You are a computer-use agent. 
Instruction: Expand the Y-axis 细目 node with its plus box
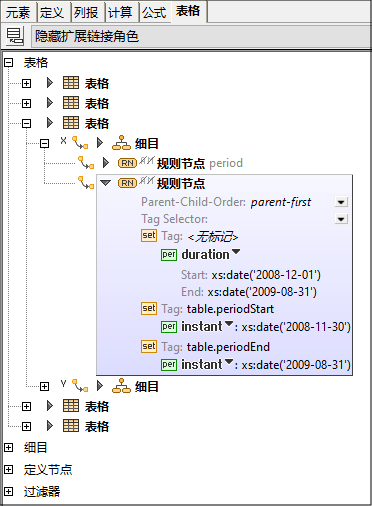pyautogui.click(x=44, y=387)
